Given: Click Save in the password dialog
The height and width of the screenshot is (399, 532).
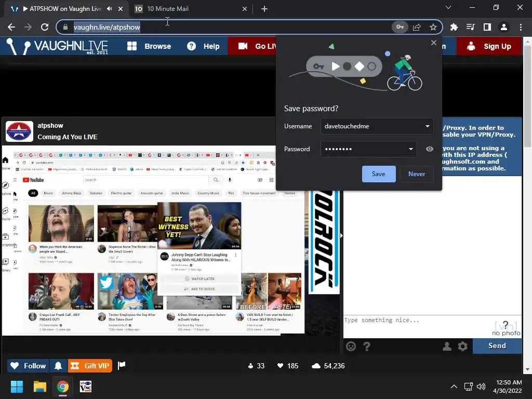Looking at the screenshot, I should tap(379, 174).
